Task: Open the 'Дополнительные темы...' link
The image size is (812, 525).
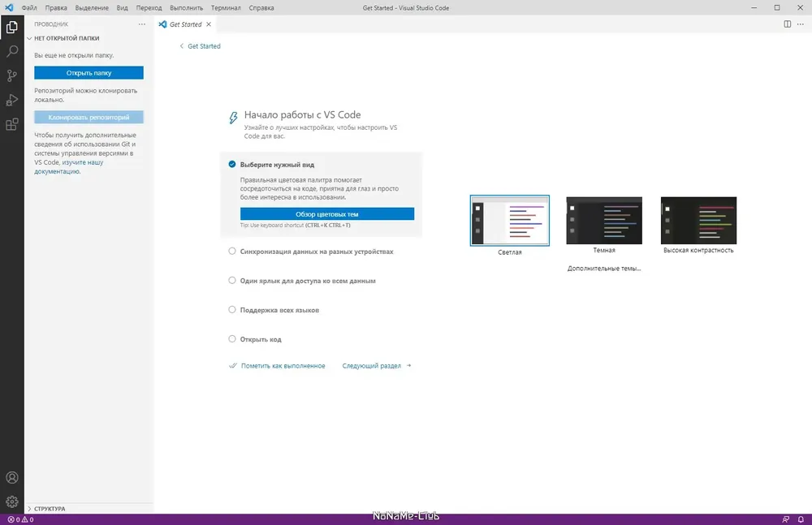Action: [604, 269]
